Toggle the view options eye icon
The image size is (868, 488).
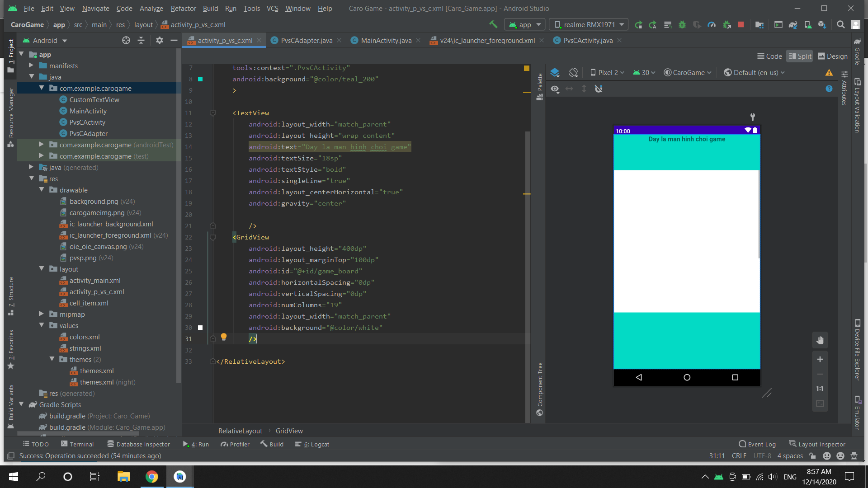point(555,89)
